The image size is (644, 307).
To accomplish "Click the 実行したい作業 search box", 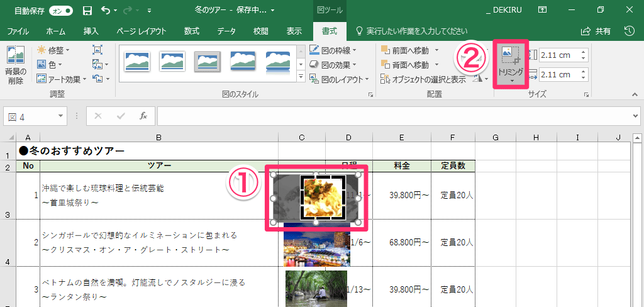I will 416,31.
